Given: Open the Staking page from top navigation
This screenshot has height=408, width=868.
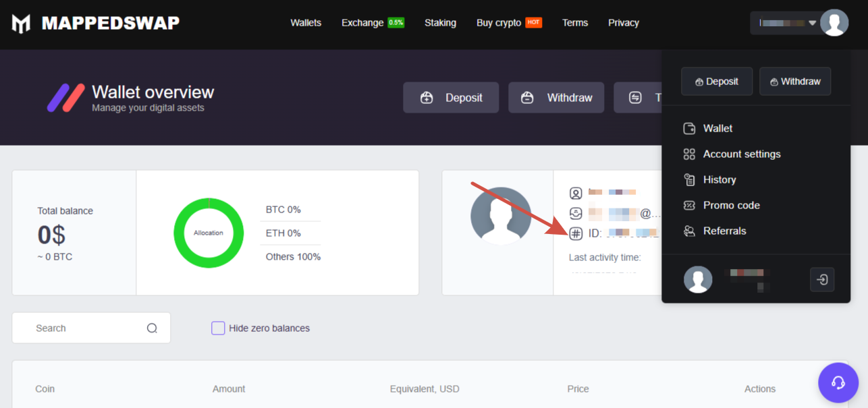Looking at the screenshot, I should (440, 23).
